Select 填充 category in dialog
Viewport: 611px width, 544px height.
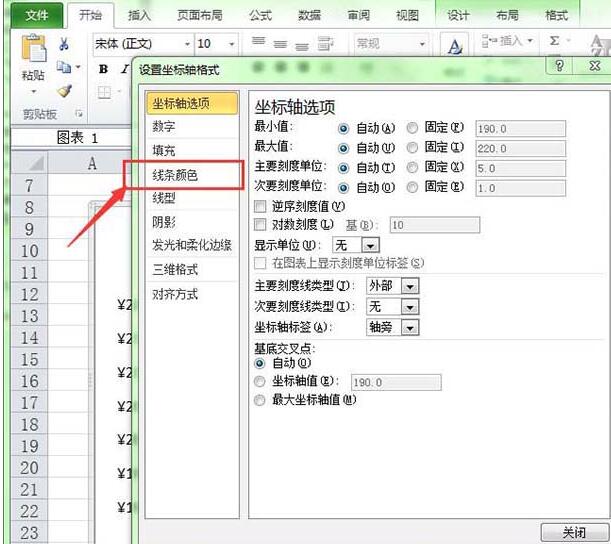click(x=164, y=150)
